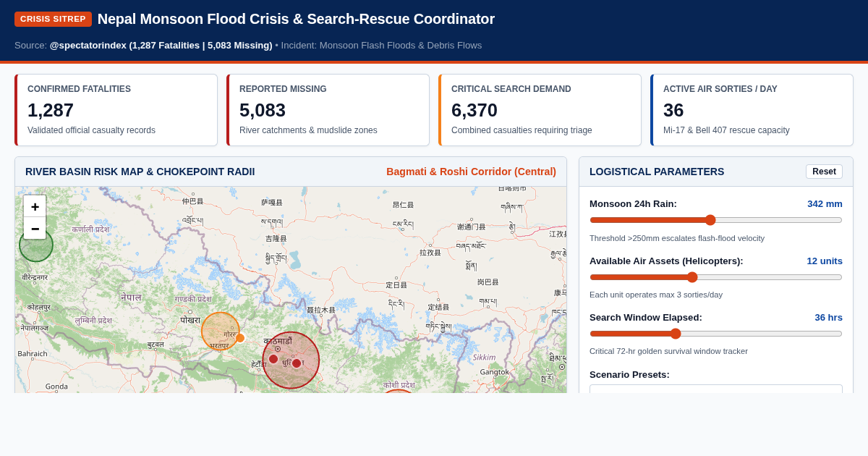Click the '1,287' fatalities number

coord(51,110)
